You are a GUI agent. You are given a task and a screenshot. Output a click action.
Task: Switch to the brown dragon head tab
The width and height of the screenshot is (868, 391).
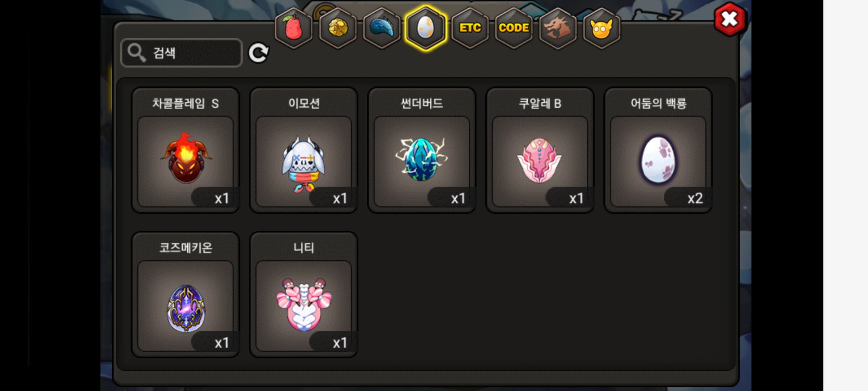(x=558, y=28)
